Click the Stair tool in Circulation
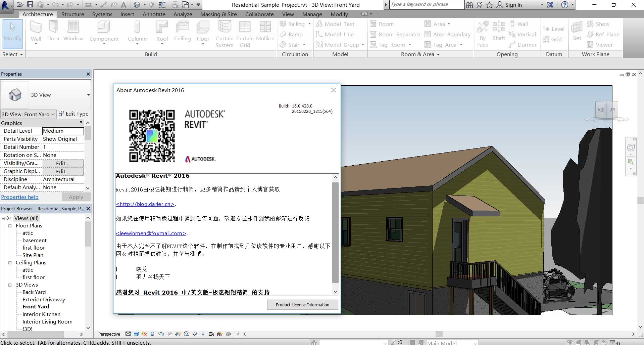644x345 pixels. [293, 45]
